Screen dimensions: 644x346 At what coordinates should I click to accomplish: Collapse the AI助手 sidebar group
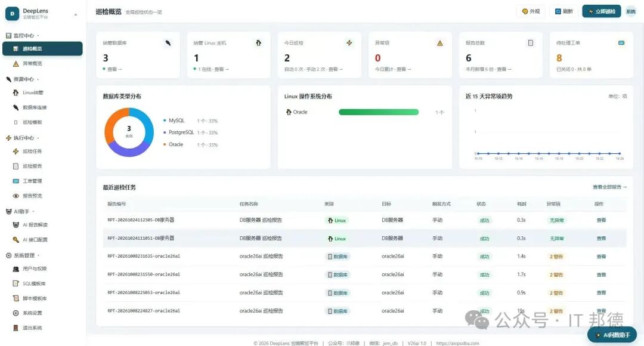point(20,212)
